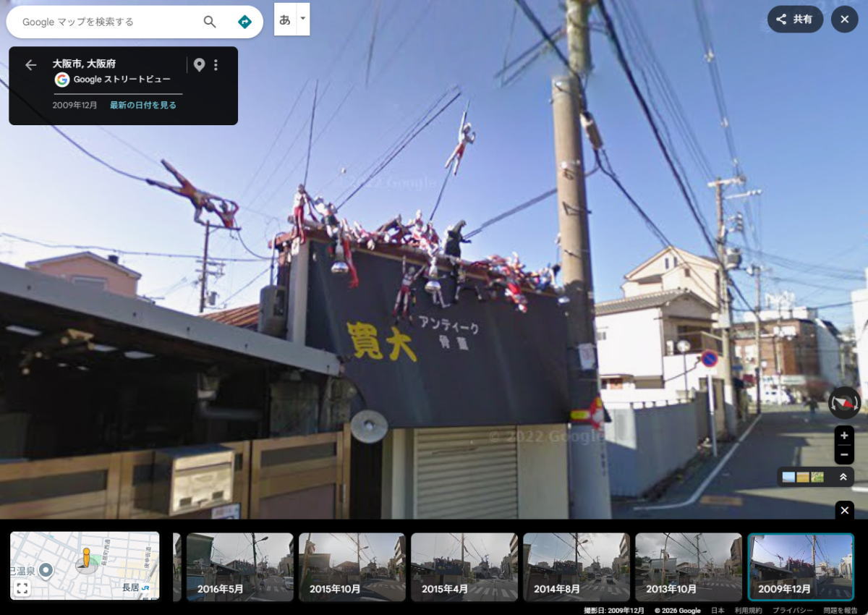This screenshot has height=615, width=868.
Task: Select the 2009年12月 thumbnail
Action: tap(801, 567)
